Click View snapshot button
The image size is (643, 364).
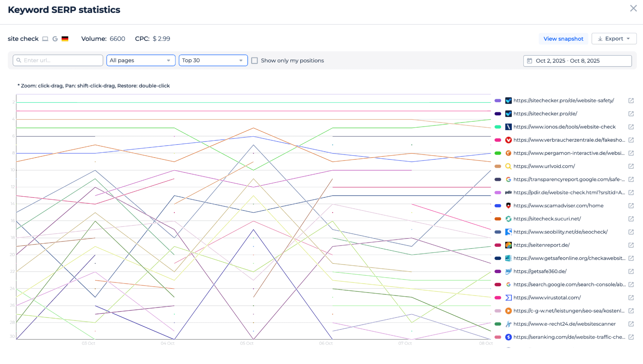563,39
